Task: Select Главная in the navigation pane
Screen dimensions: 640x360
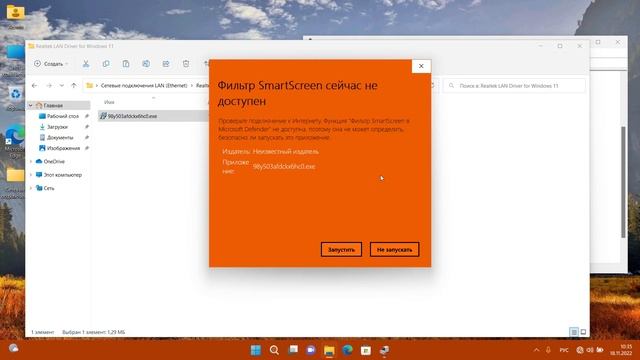Action: pos(53,105)
